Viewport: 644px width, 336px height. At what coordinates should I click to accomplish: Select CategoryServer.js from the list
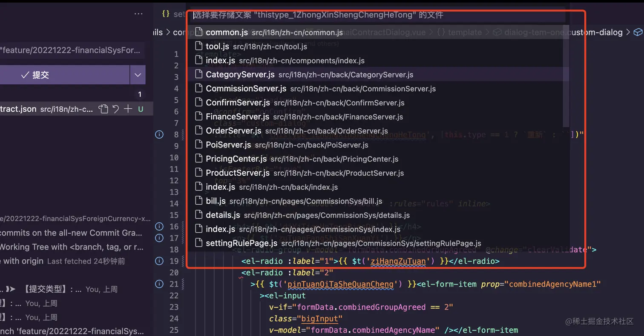[x=378, y=75]
